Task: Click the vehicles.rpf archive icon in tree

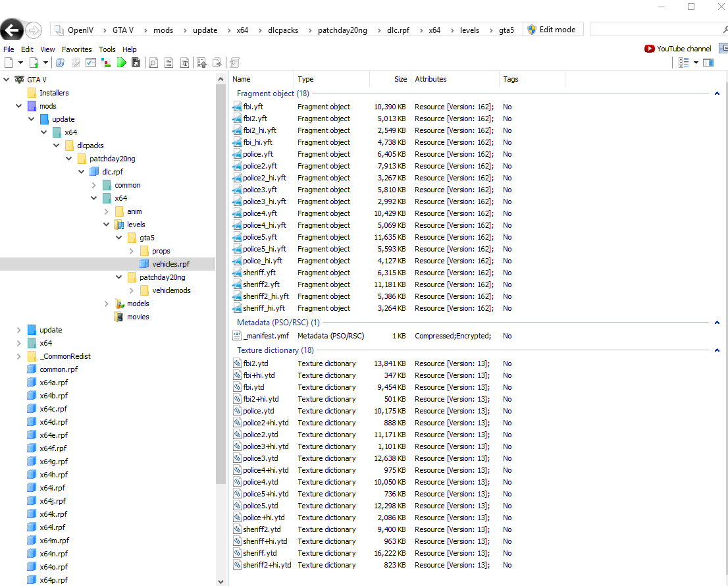Action: click(x=144, y=264)
